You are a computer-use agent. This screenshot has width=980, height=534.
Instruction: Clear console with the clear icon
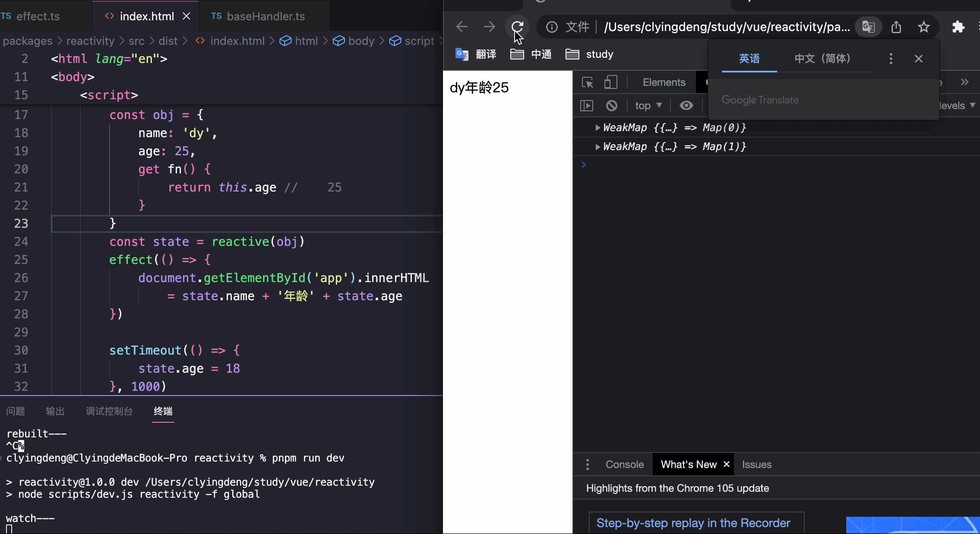(611, 106)
